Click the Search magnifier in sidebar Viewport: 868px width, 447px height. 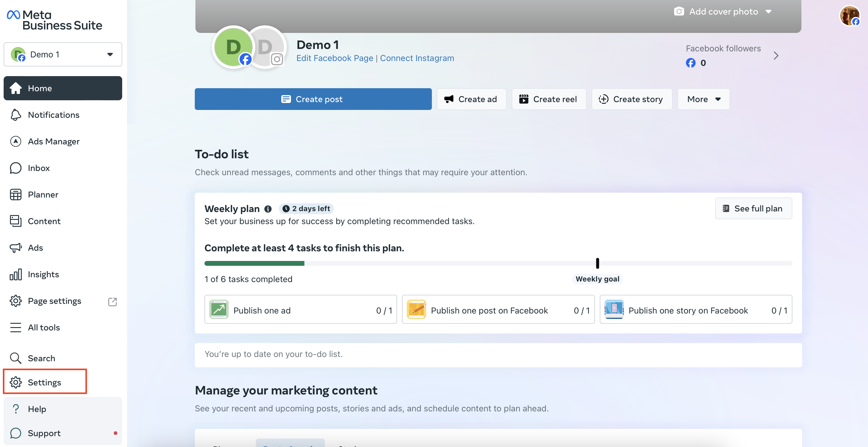coord(15,358)
